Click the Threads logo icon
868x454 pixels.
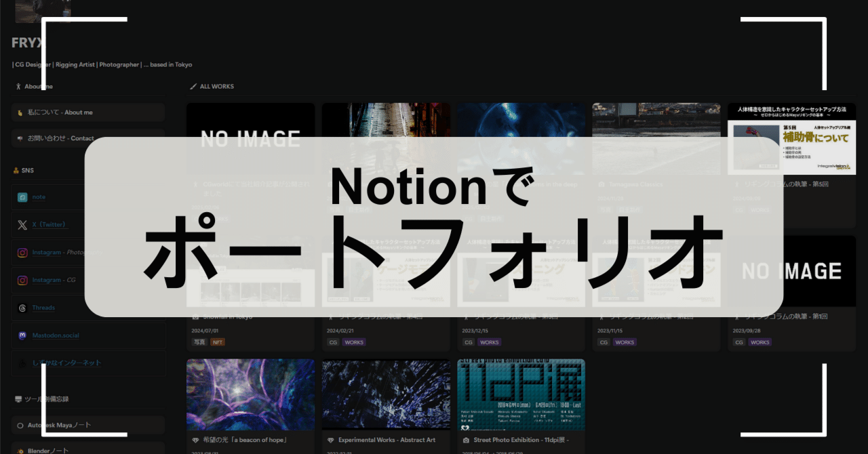(x=22, y=307)
